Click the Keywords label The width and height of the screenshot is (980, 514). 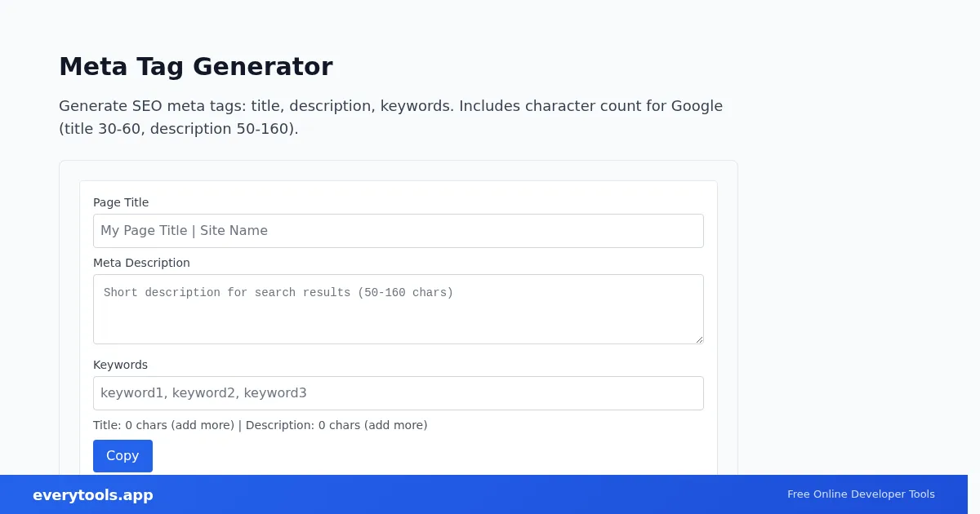(x=120, y=365)
